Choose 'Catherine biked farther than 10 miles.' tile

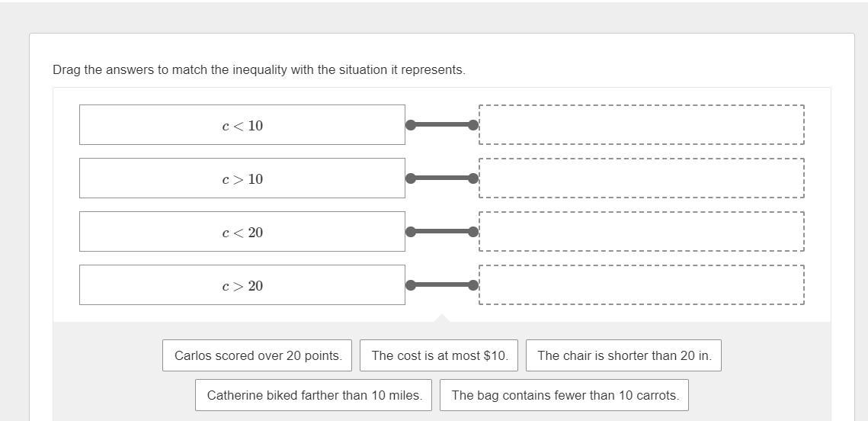(313, 395)
